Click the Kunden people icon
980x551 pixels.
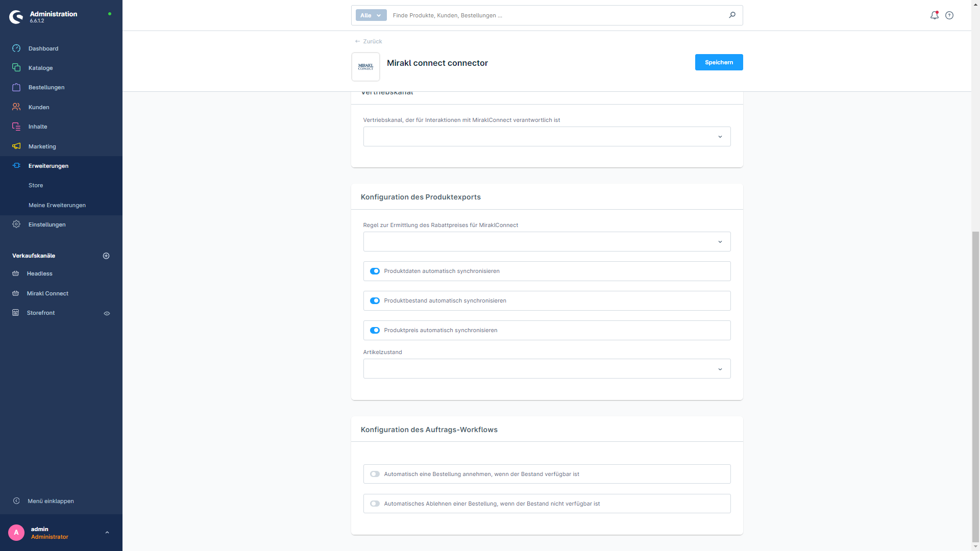click(x=16, y=107)
